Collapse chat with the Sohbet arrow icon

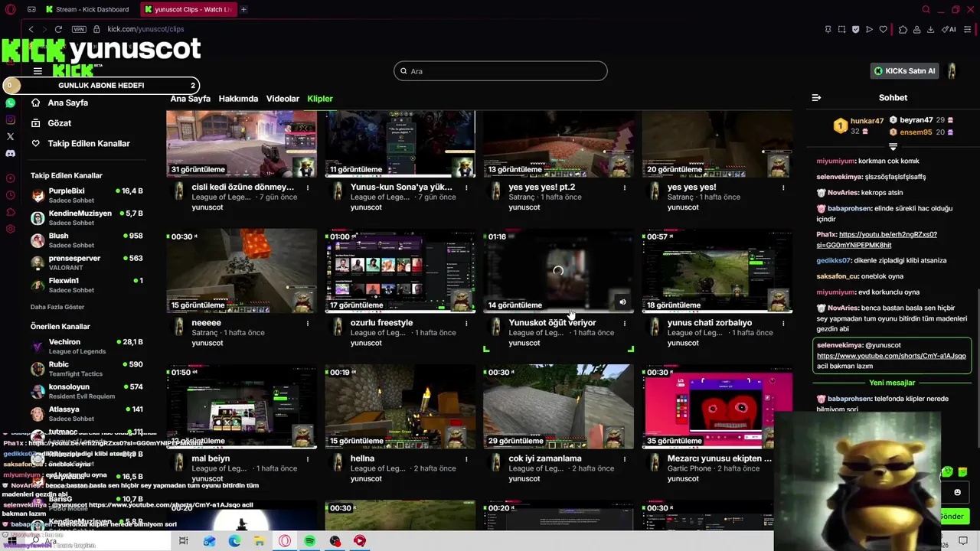pyautogui.click(x=816, y=97)
